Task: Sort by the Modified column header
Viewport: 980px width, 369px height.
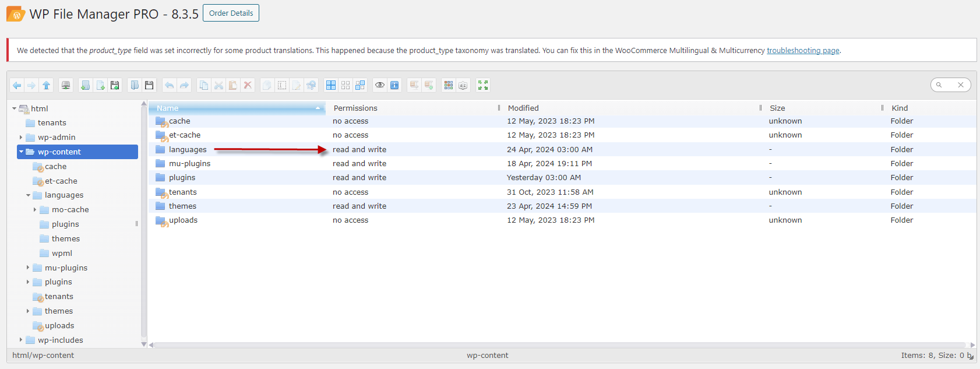Action: coord(630,108)
